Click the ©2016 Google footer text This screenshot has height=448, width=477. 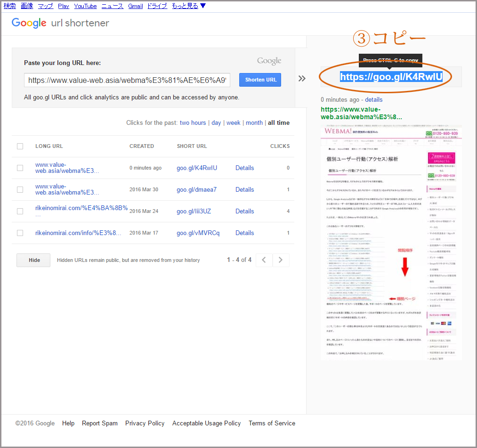point(35,423)
